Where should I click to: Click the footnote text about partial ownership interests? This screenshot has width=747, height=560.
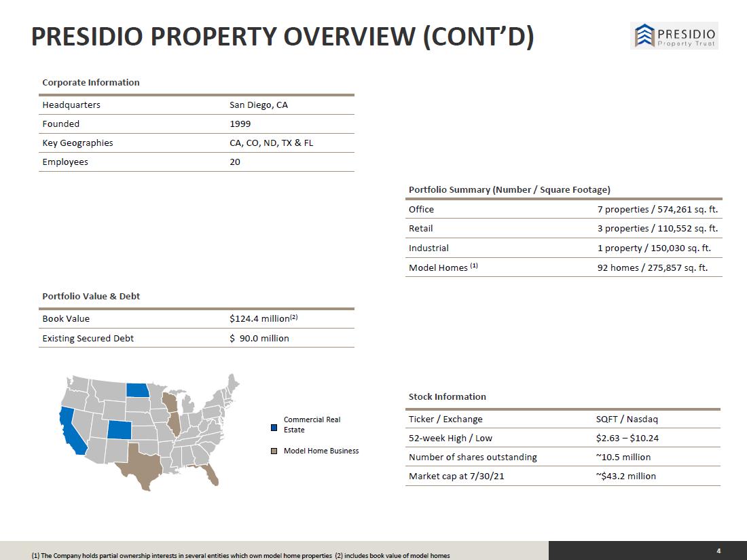181,555
